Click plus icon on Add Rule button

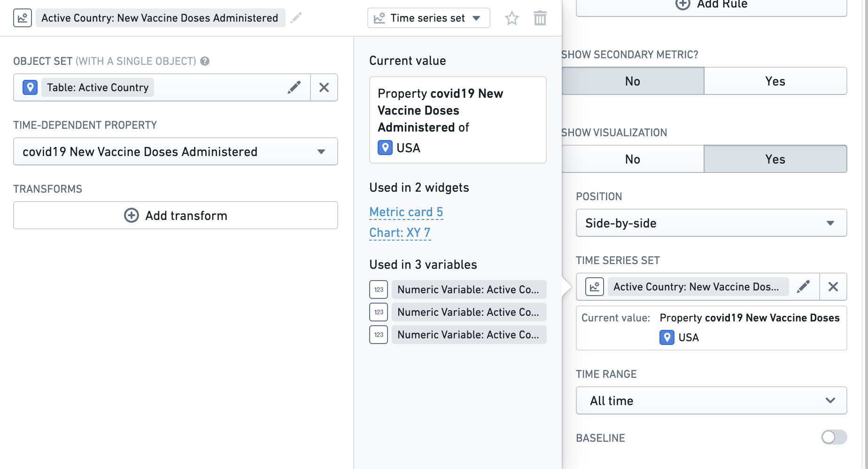[x=682, y=4]
